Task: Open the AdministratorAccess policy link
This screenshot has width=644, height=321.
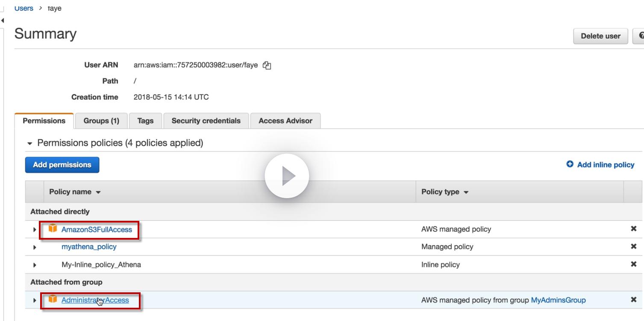Action: pos(95,300)
